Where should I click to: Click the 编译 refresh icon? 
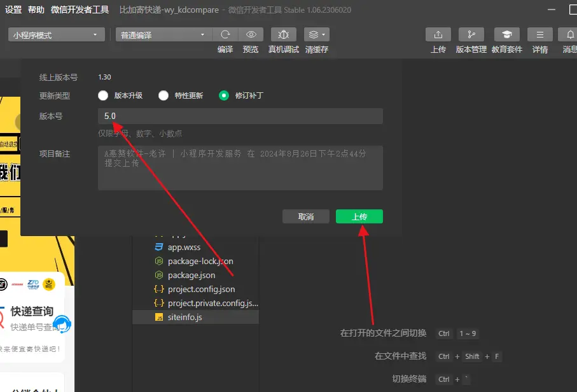[x=225, y=34]
